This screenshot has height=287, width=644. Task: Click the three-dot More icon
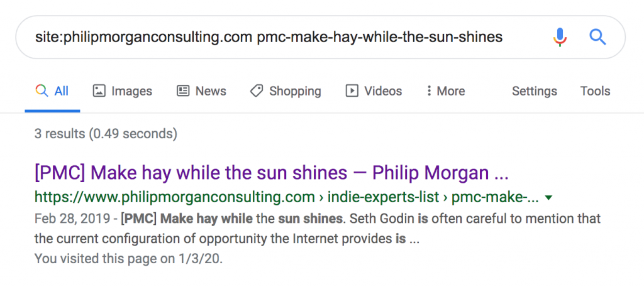pyautogui.click(x=429, y=90)
